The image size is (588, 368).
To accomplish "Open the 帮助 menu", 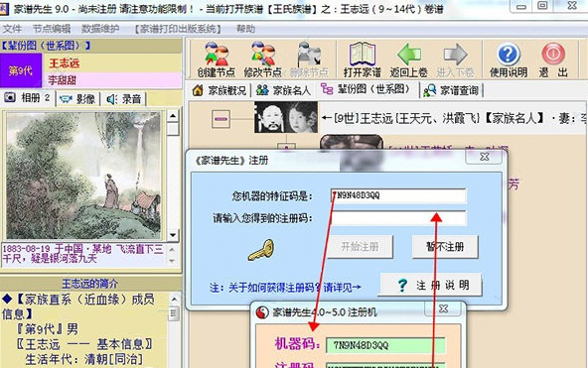I will tap(245, 29).
